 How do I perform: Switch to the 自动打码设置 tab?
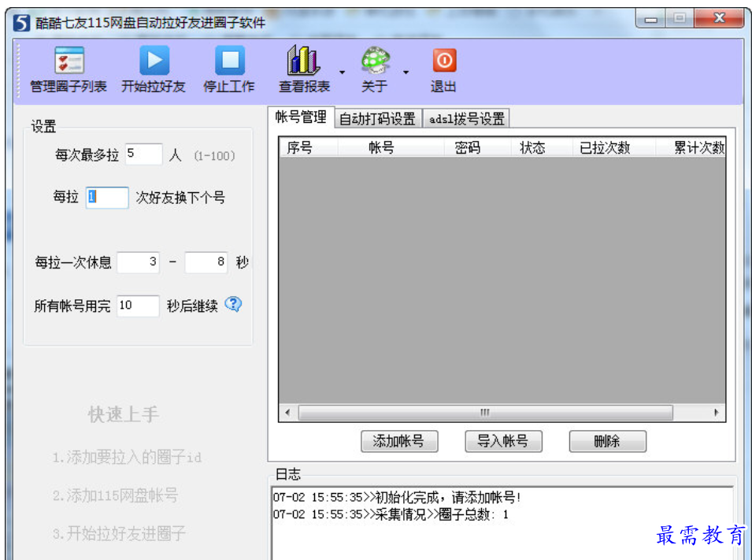(x=377, y=118)
